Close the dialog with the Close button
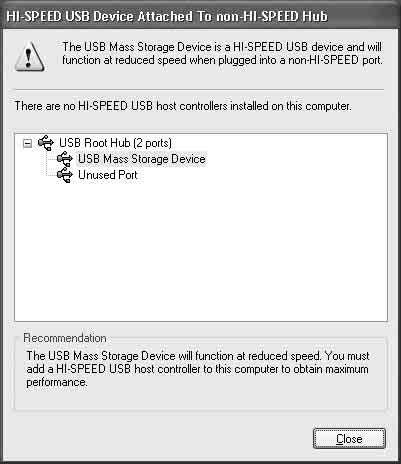This screenshot has width=401, height=464. pyautogui.click(x=349, y=439)
